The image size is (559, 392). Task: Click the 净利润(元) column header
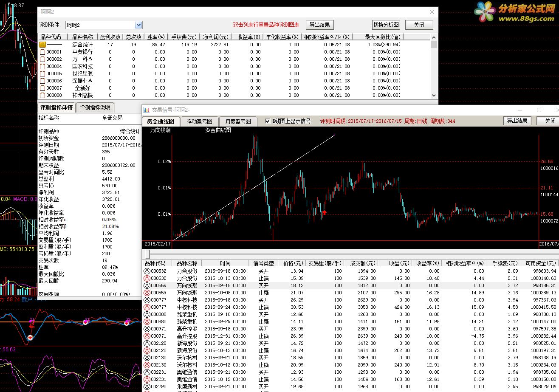coord(215,37)
